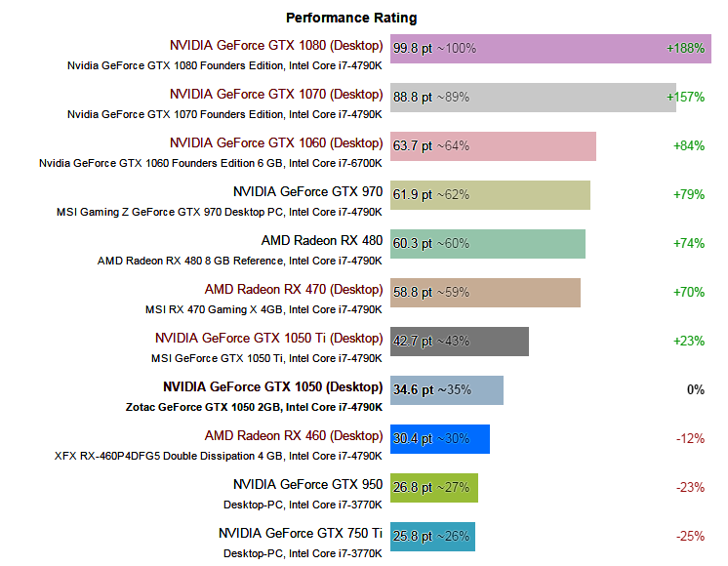Select the NVIDIA GeForce GTX 970 label
The image size is (728, 566).
click(307, 192)
